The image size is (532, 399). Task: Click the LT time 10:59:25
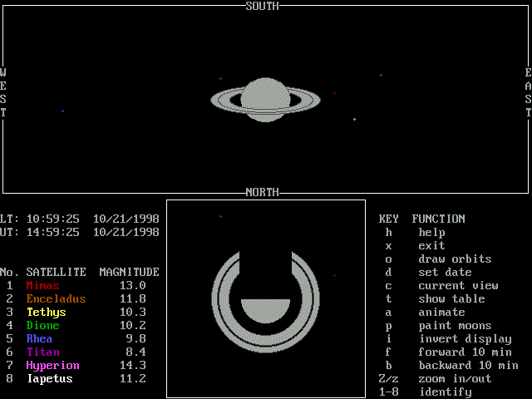(53, 219)
